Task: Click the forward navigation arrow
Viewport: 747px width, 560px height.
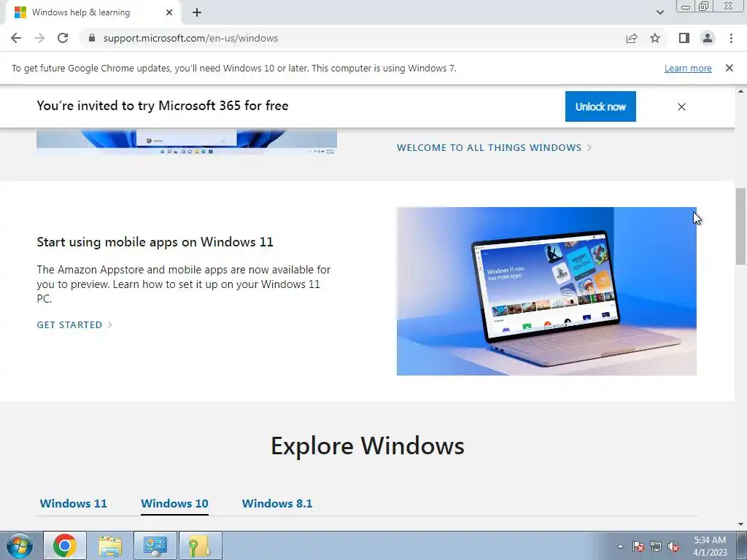Action: click(x=39, y=38)
